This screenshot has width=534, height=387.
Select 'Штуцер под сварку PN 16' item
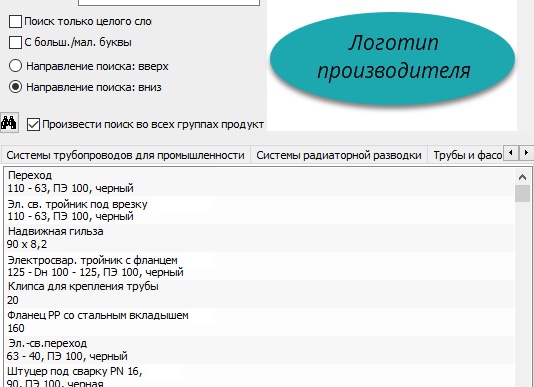[x=260, y=375]
